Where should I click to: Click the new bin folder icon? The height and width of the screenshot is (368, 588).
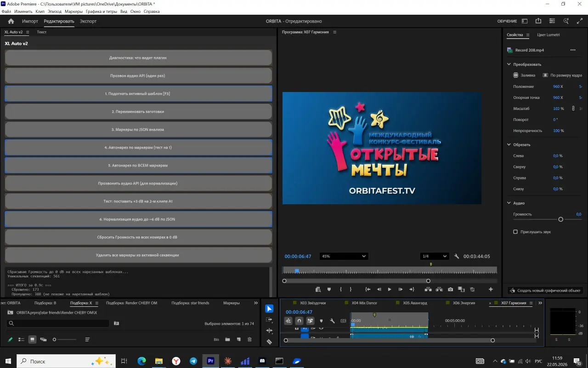(227, 339)
